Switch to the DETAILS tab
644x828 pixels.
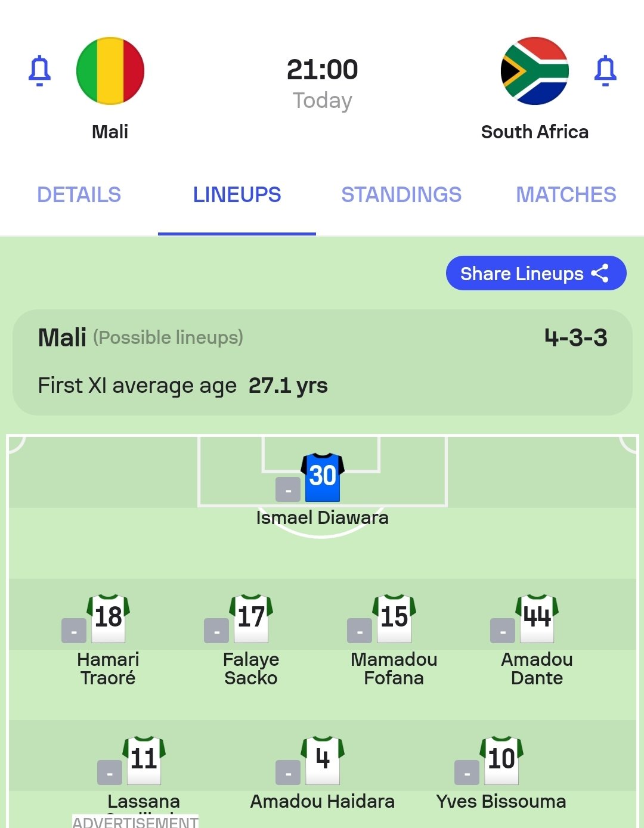[x=79, y=195]
